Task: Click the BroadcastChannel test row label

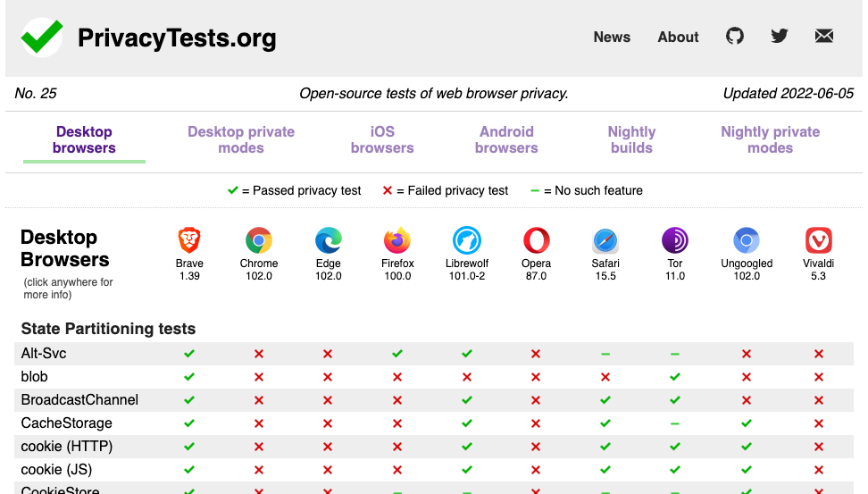Action: 79,400
